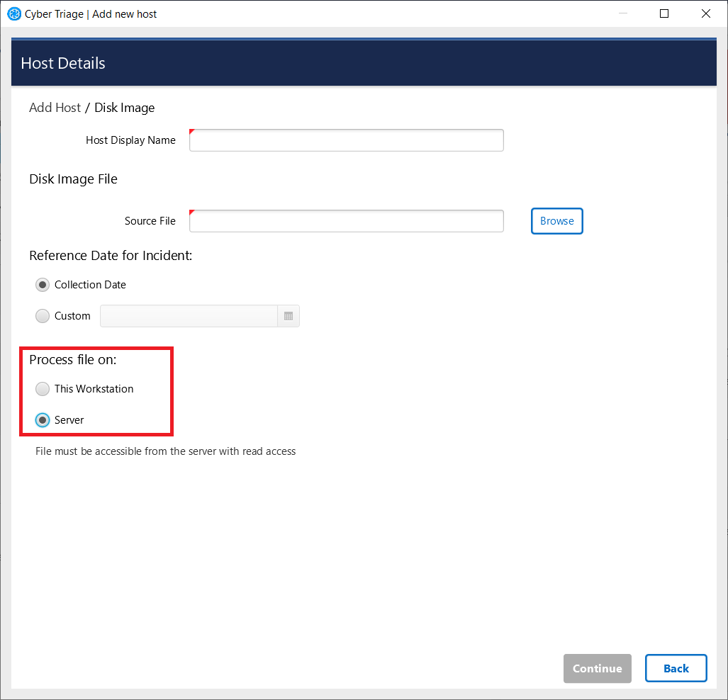Maximize the Cyber Triage window
728x700 pixels.
point(663,13)
